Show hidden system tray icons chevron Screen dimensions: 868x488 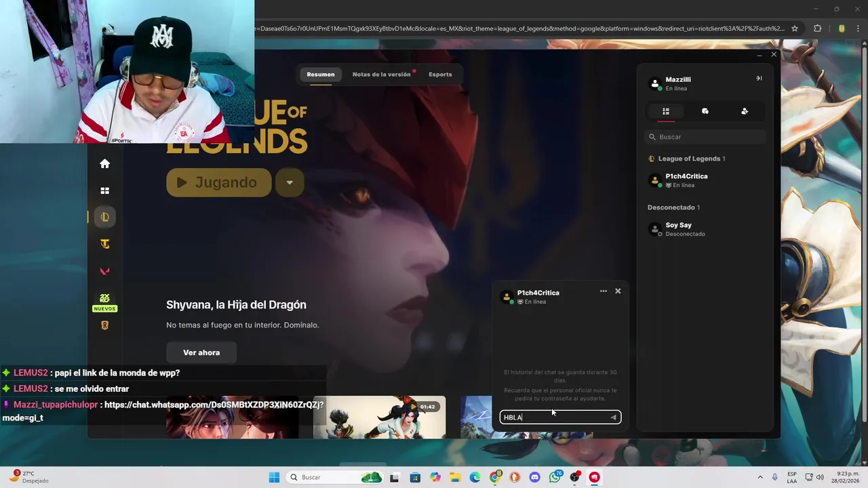(759, 477)
